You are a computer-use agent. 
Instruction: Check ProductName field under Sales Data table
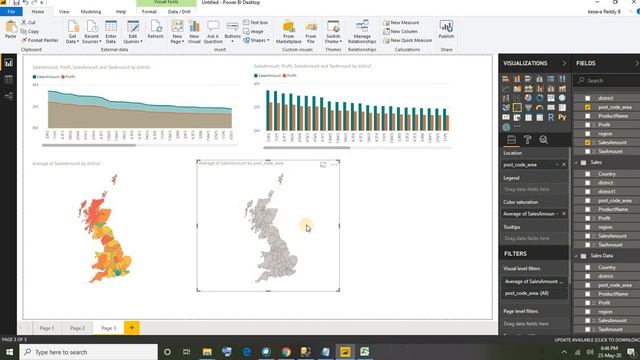point(588,294)
